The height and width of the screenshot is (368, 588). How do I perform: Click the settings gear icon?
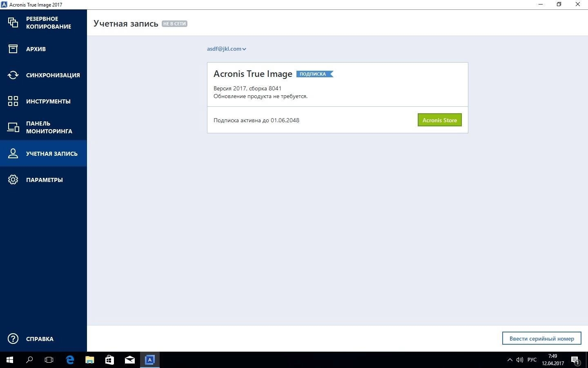pyautogui.click(x=13, y=180)
